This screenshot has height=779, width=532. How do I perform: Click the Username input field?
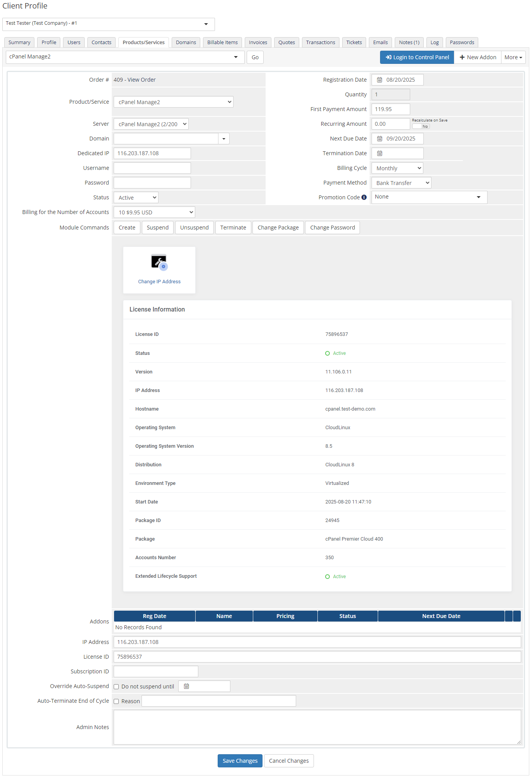tap(152, 168)
